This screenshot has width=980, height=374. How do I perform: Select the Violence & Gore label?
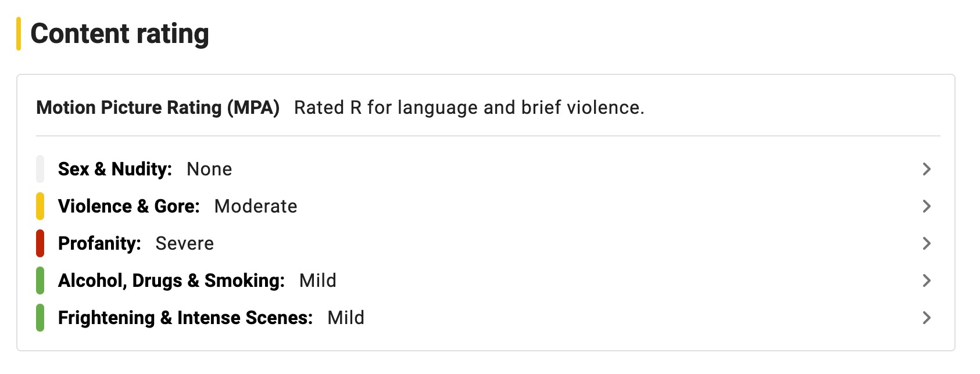pos(129,206)
